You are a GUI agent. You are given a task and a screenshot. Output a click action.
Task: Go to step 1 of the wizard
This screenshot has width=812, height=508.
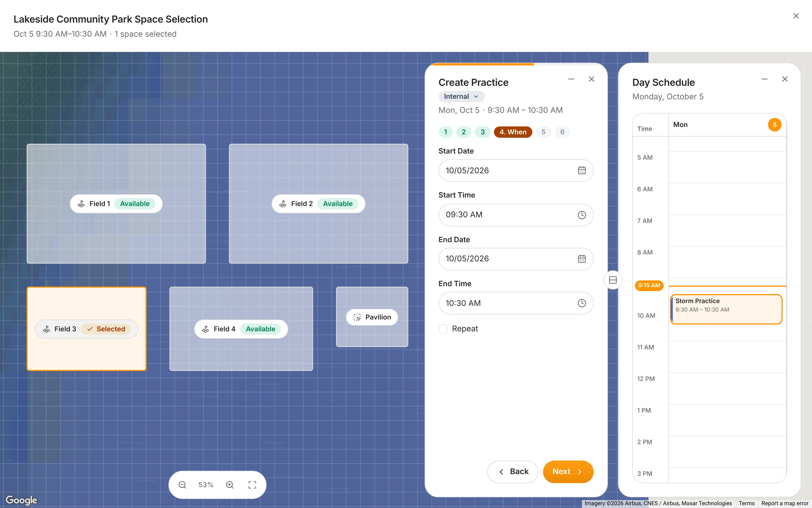coord(445,132)
